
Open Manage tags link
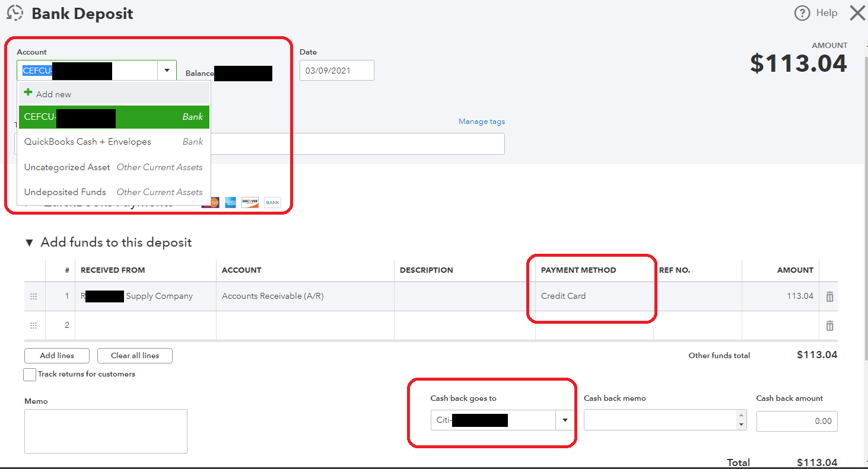481,121
